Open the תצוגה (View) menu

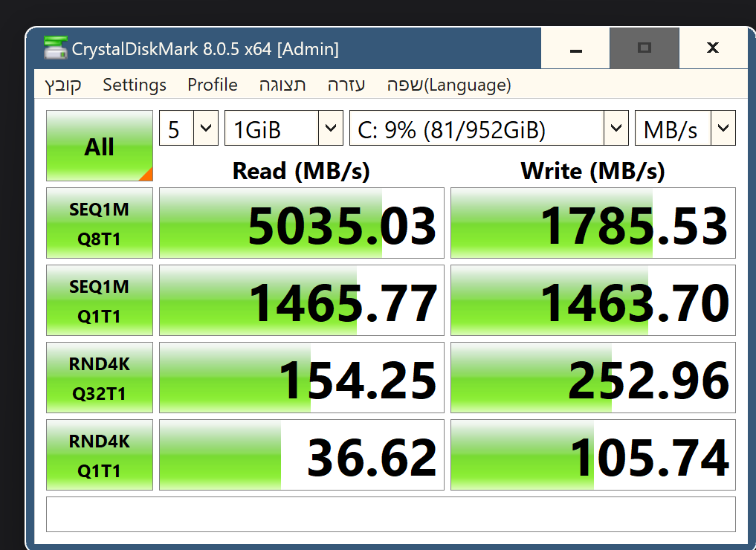click(x=282, y=85)
